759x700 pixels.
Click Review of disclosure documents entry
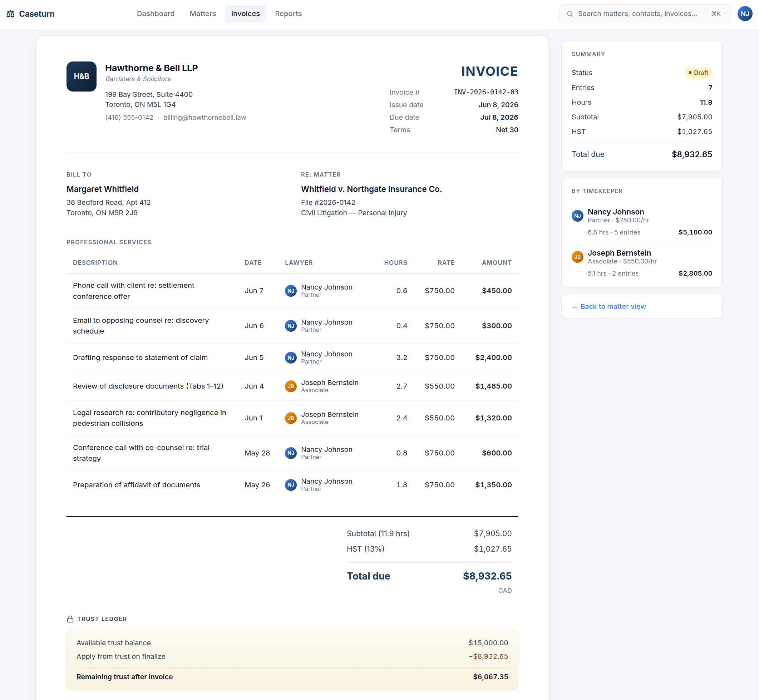pyautogui.click(x=148, y=386)
